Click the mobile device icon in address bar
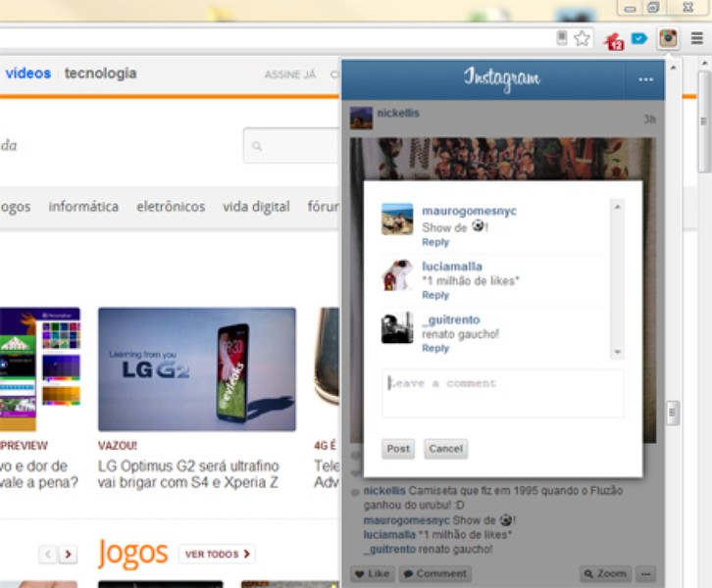This screenshot has width=712, height=588. point(562,38)
